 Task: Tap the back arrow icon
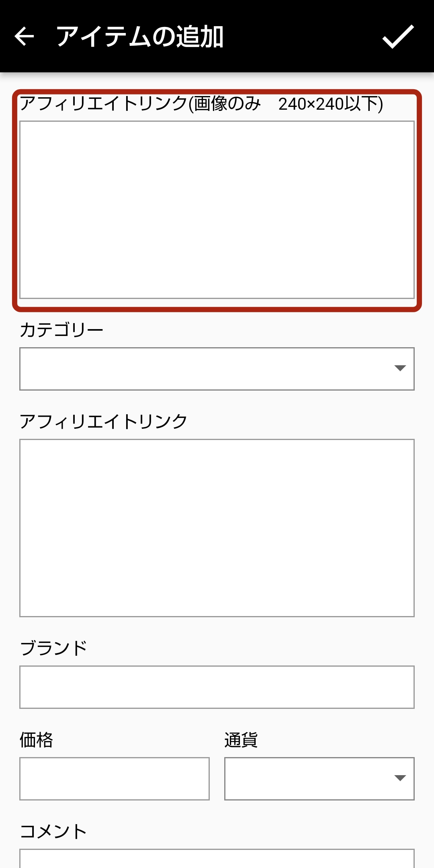(24, 37)
